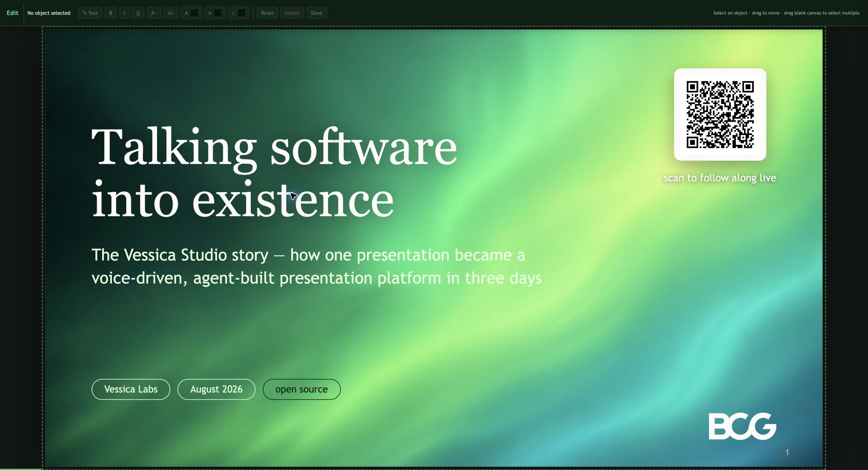This screenshot has height=470, width=868.
Task: Click the slide number 1 badge
Action: click(787, 453)
